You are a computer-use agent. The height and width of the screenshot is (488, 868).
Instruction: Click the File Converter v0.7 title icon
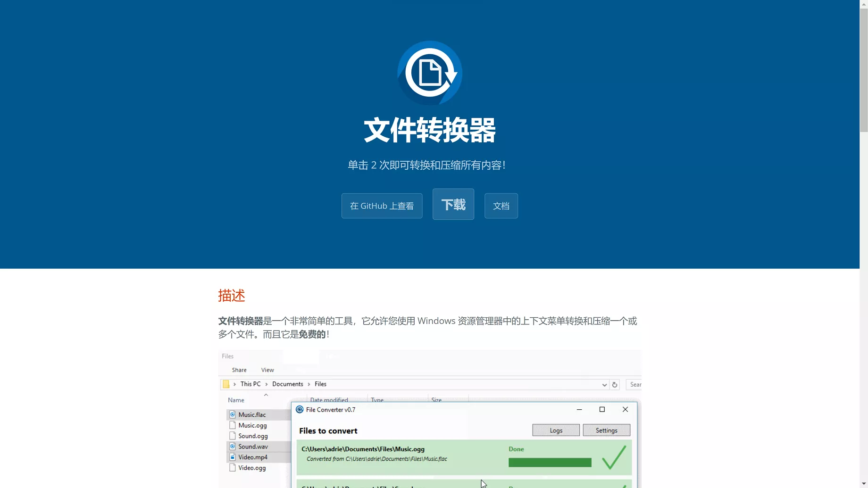click(x=300, y=409)
